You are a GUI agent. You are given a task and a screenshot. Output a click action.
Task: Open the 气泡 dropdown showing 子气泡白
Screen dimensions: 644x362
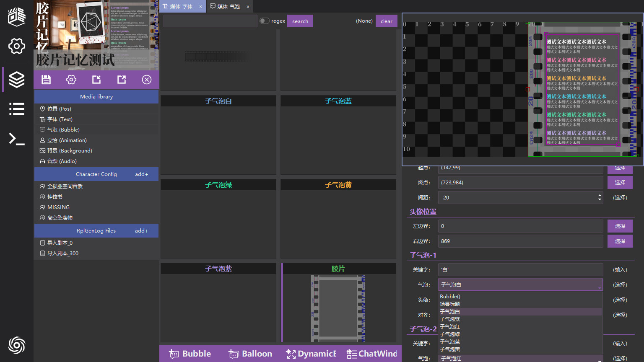520,284
